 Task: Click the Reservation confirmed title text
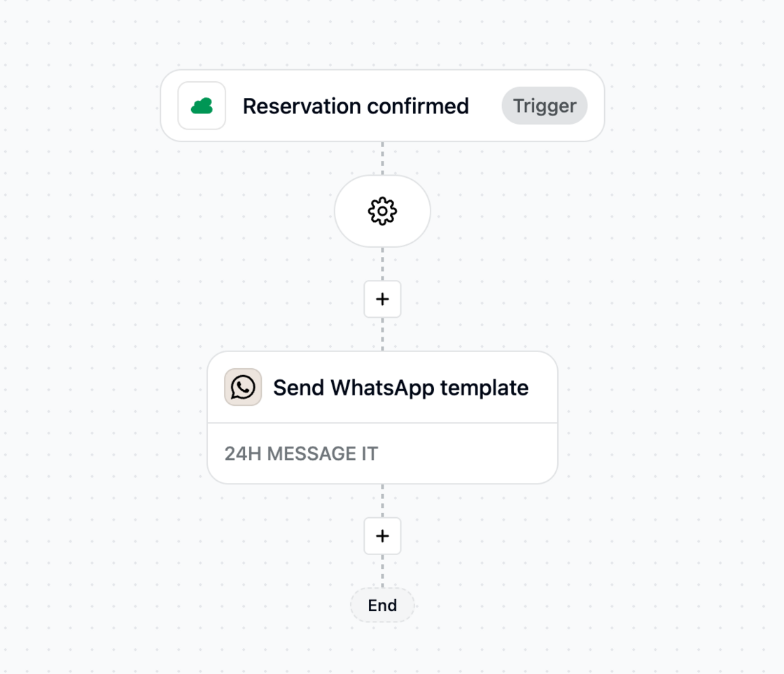pos(356,106)
